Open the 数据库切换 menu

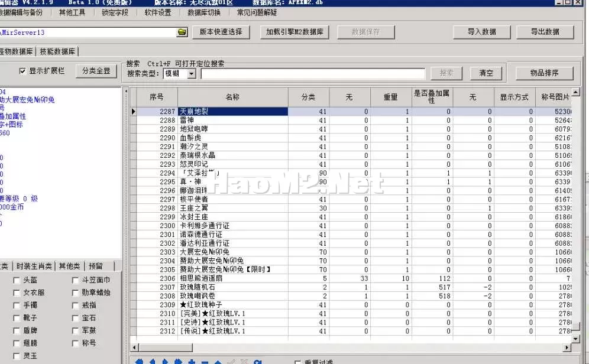click(x=204, y=12)
